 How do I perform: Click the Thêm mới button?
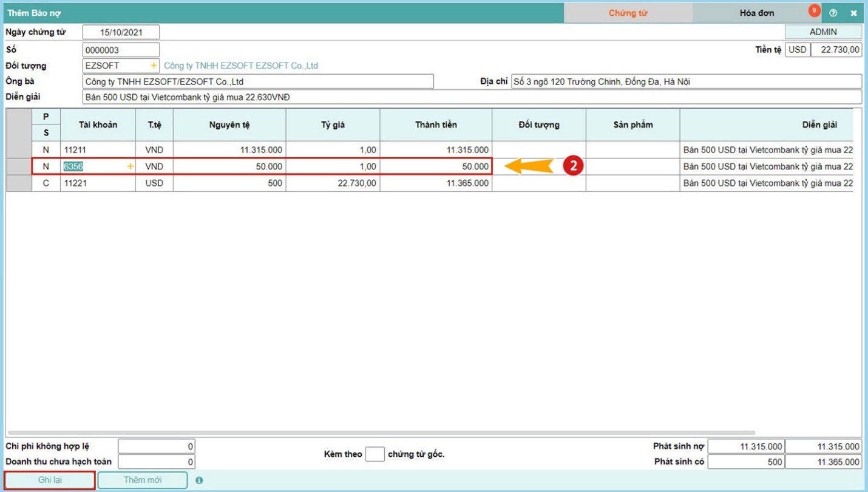click(x=143, y=480)
